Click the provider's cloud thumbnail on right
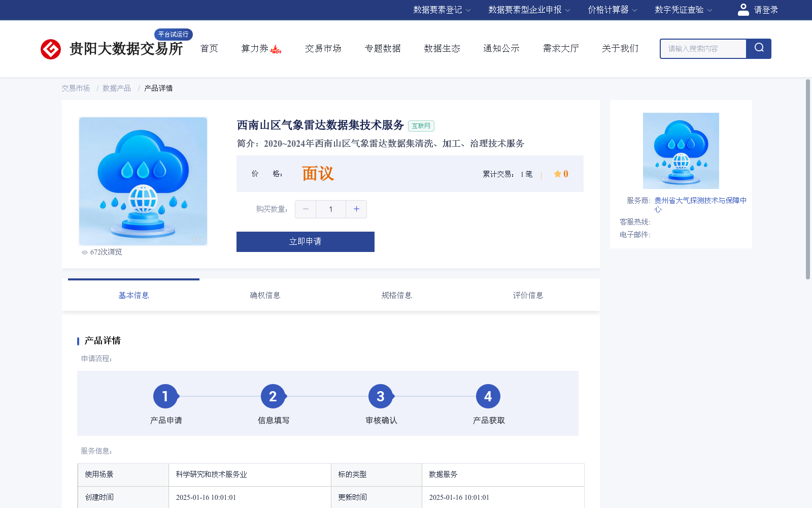Image resolution: width=812 pixels, height=508 pixels. [x=681, y=151]
